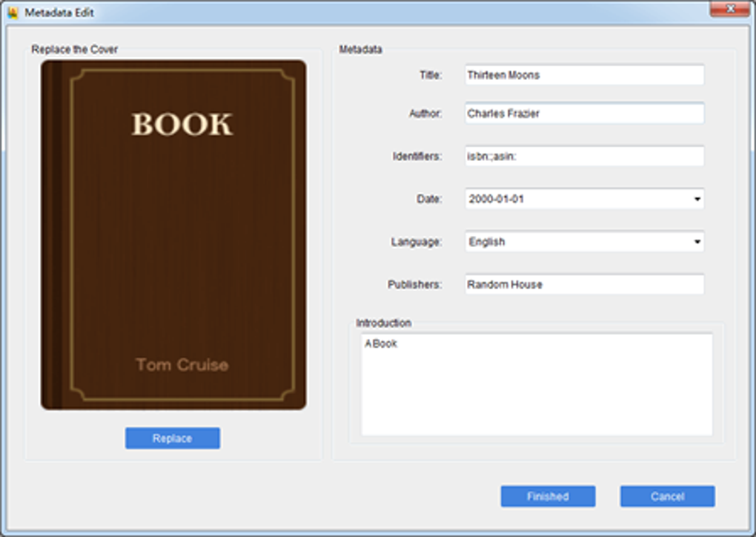Click the Finished button
Viewport: 756px width, 537px height.
tap(548, 496)
